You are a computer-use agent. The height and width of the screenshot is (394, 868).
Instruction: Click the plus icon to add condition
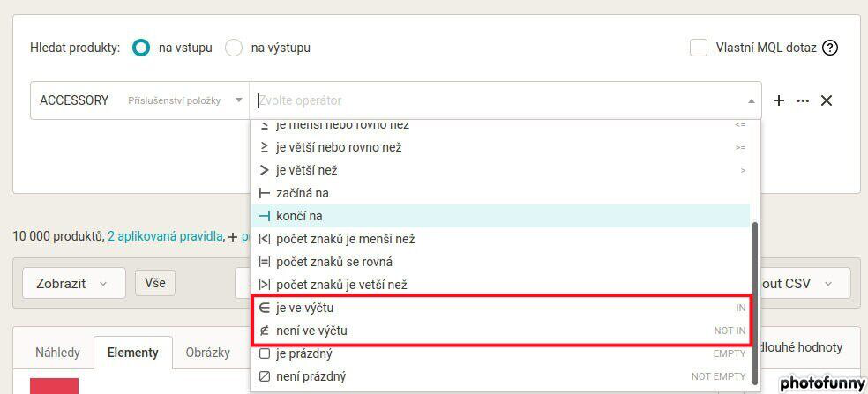778,100
